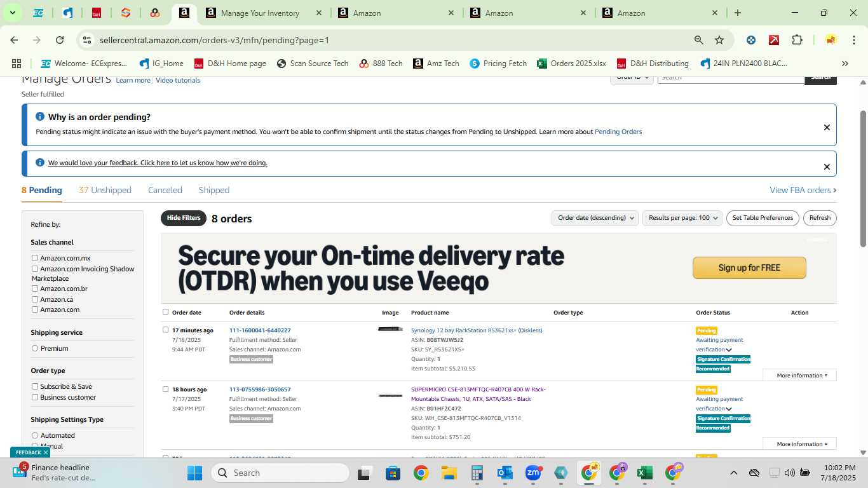Open the Pending Orders help link

(x=618, y=132)
